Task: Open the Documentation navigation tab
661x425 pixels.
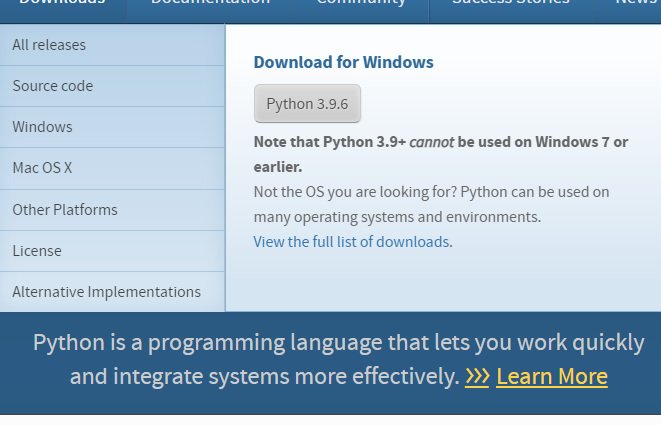Action: coord(210,11)
